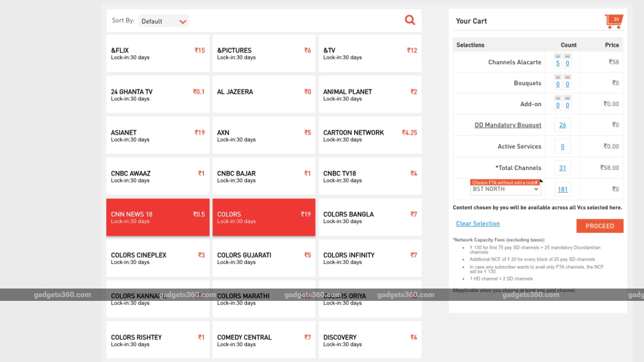Add the COLORS CINEPLEX channel
The height and width of the screenshot is (362, 644).
click(158, 258)
